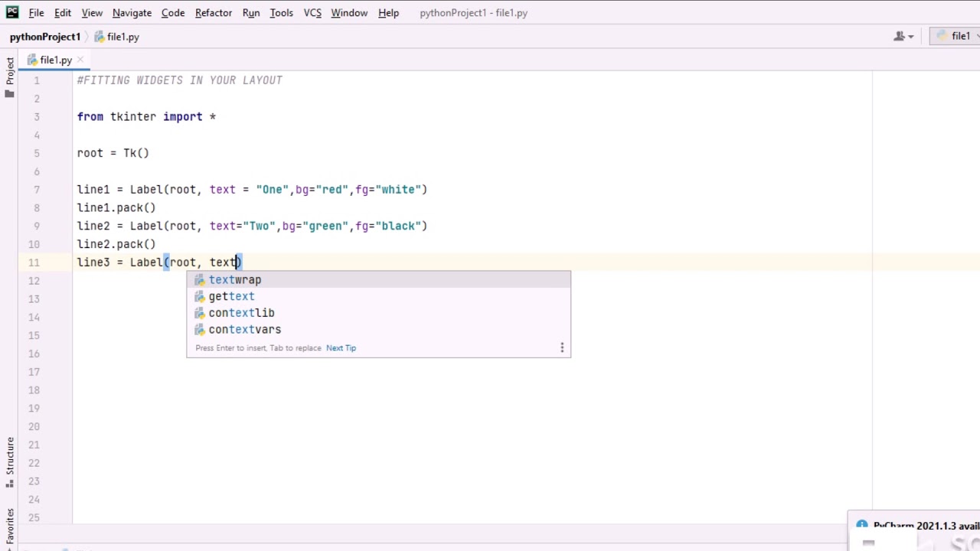
Task: Open the Tools menu
Action: pos(281,13)
